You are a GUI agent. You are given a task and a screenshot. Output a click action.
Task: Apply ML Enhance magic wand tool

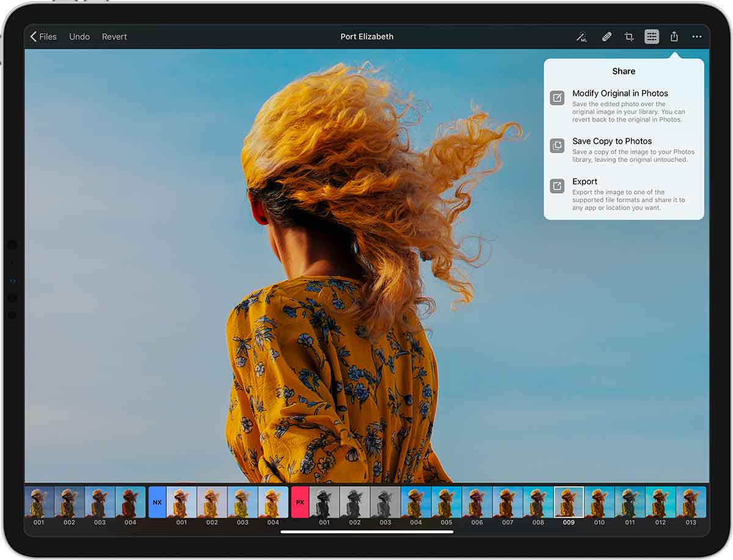click(x=582, y=37)
